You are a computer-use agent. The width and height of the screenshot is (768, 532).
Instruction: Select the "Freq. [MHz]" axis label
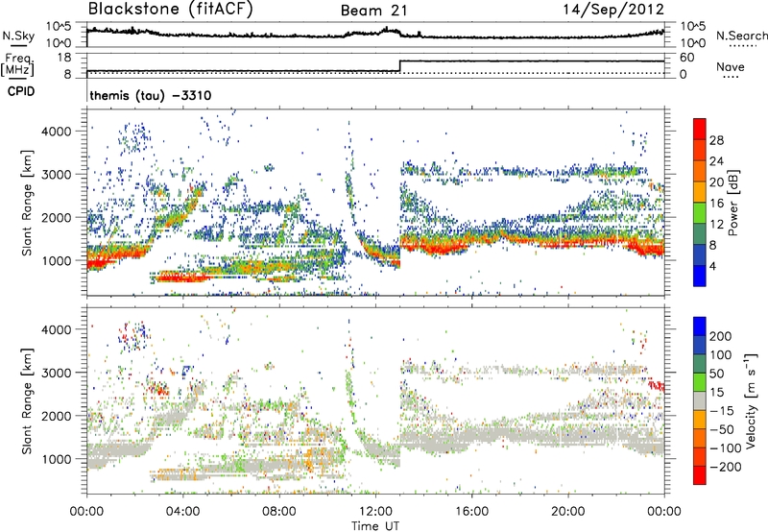point(19,64)
